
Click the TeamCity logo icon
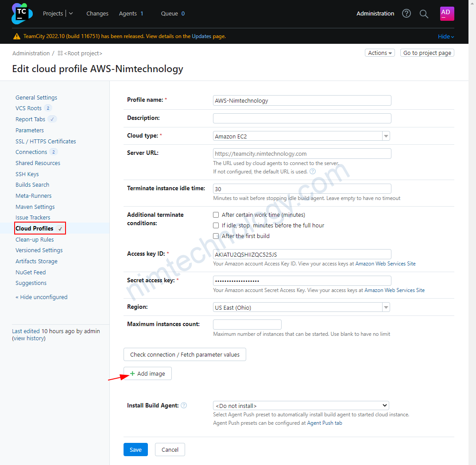tap(22, 14)
